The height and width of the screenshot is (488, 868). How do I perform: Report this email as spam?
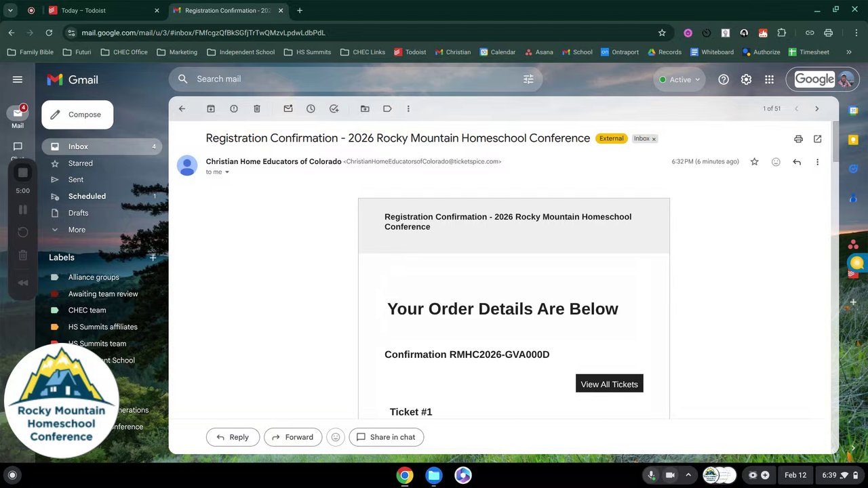(234, 108)
